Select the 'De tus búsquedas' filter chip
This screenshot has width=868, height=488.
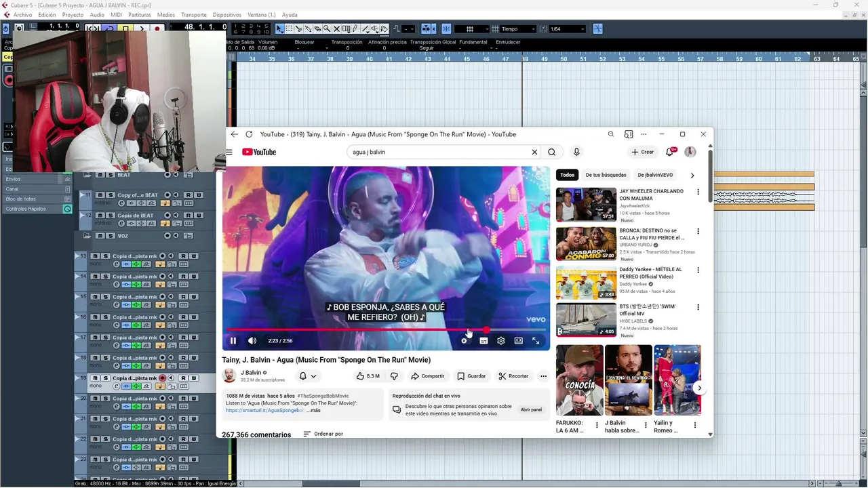[x=606, y=175]
